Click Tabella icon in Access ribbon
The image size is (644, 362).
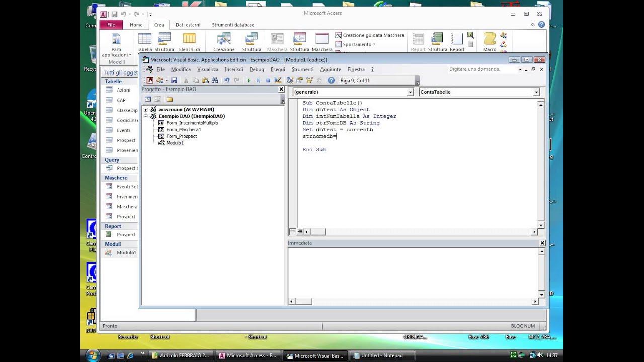pos(144,42)
